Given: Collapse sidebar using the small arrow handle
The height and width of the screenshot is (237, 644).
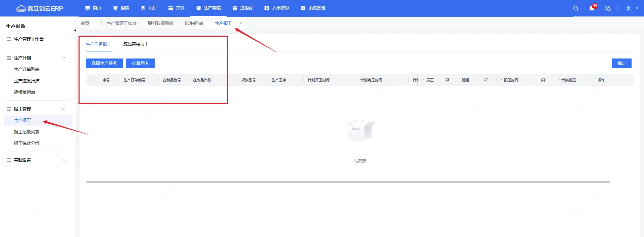Looking at the screenshot, I should point(75,30).
